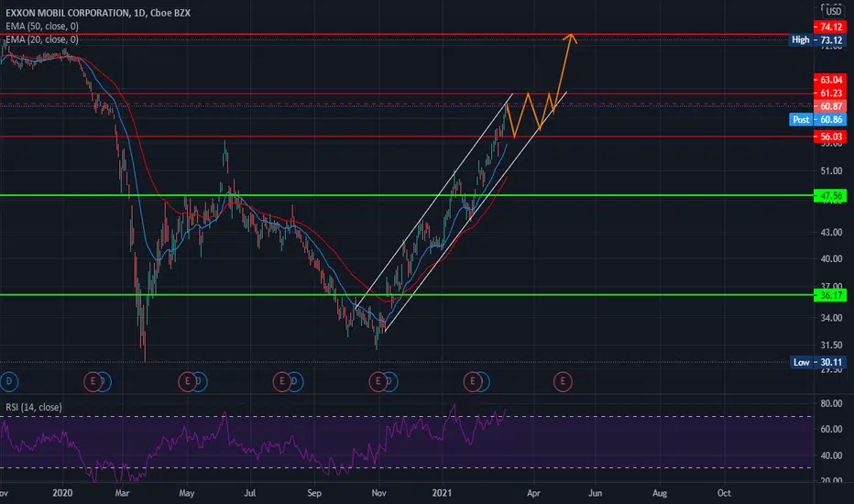Click the Oct label on time axis
854x504 pixels.
coord(724,493)
